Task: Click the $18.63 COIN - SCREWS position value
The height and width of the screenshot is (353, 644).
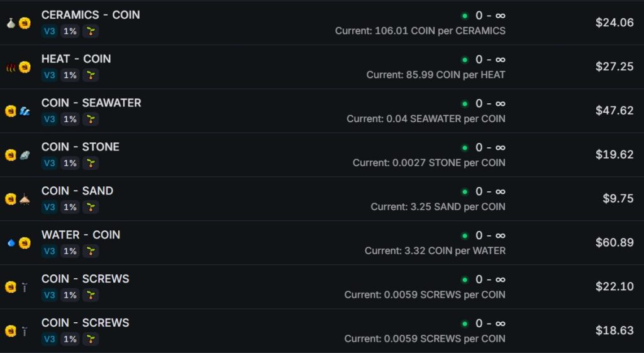Action: pyautogui.click(x=614, y=331)
